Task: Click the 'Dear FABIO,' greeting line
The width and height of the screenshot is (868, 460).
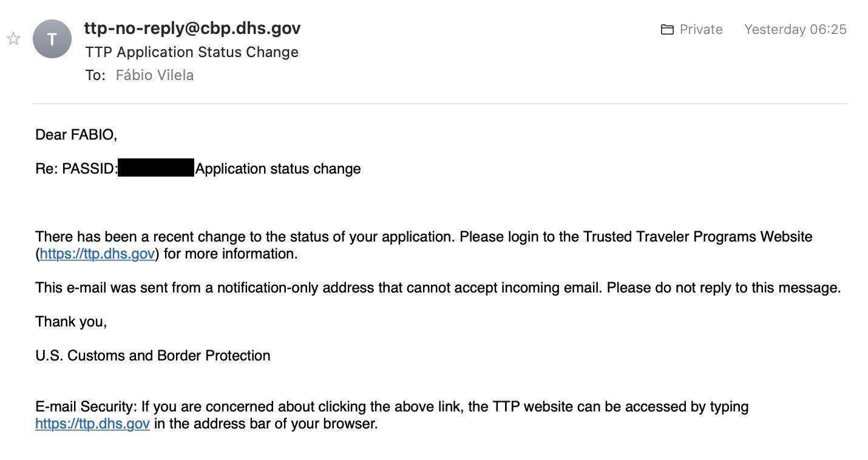Action: point(76,135)
